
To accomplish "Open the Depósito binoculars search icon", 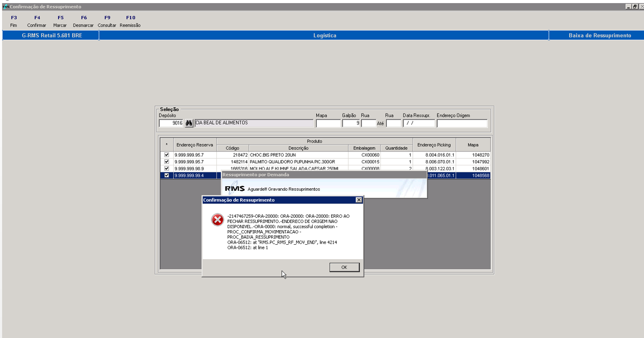I will [189, 123].
